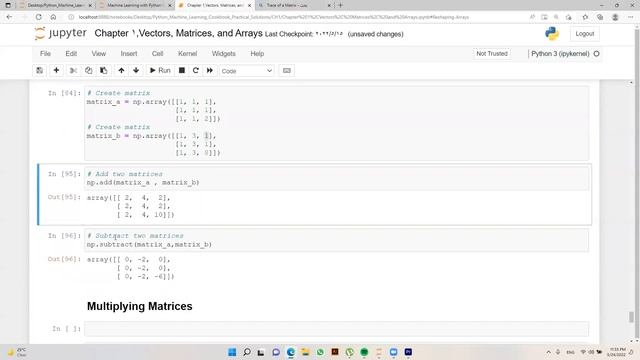Open the Kernel menu
The width and height of the screenshot is (640, 360).
point(187,53)
